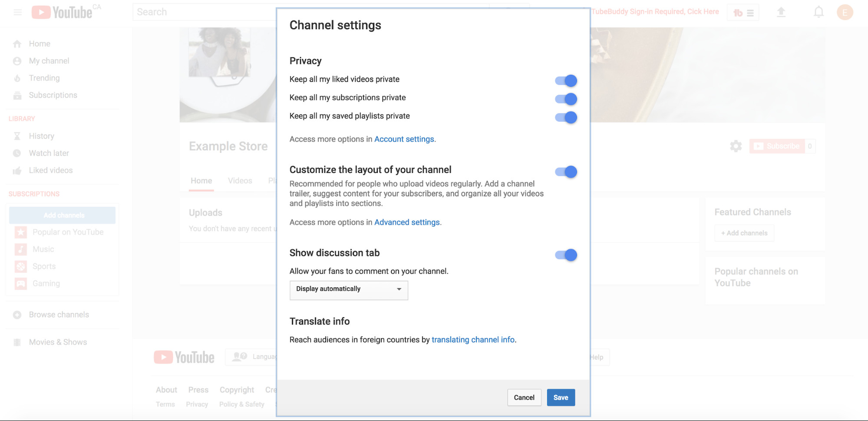Image resolution: width=868 pixels, height=421 pixels.
Task: Open the Display automatically dropdown
Action: coord(349,290)
